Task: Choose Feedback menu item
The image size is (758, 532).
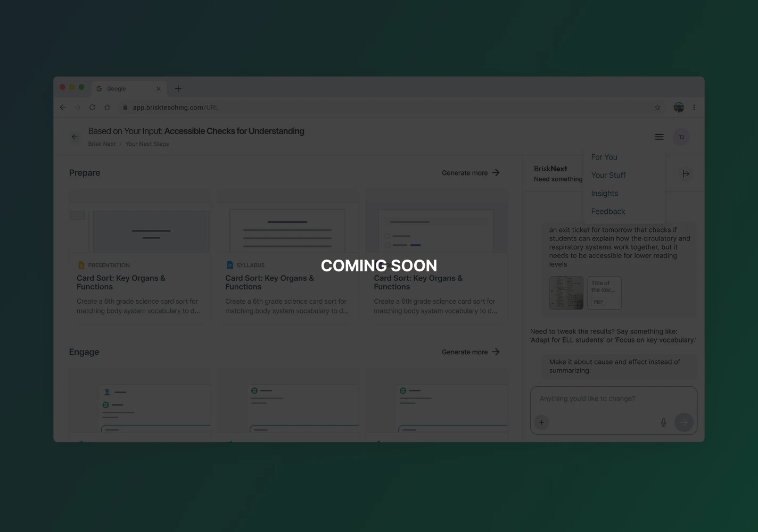Action: tap(608, 211)
